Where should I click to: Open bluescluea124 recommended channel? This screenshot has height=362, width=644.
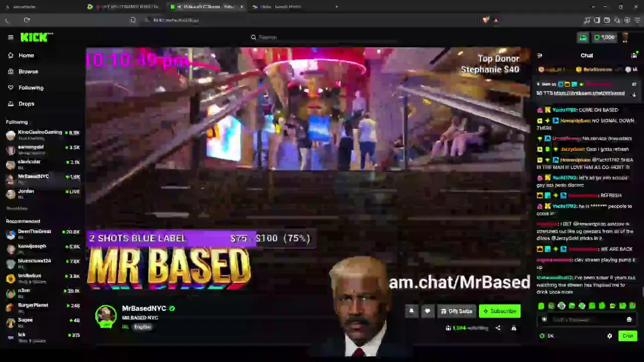click(x=42, y=263)
